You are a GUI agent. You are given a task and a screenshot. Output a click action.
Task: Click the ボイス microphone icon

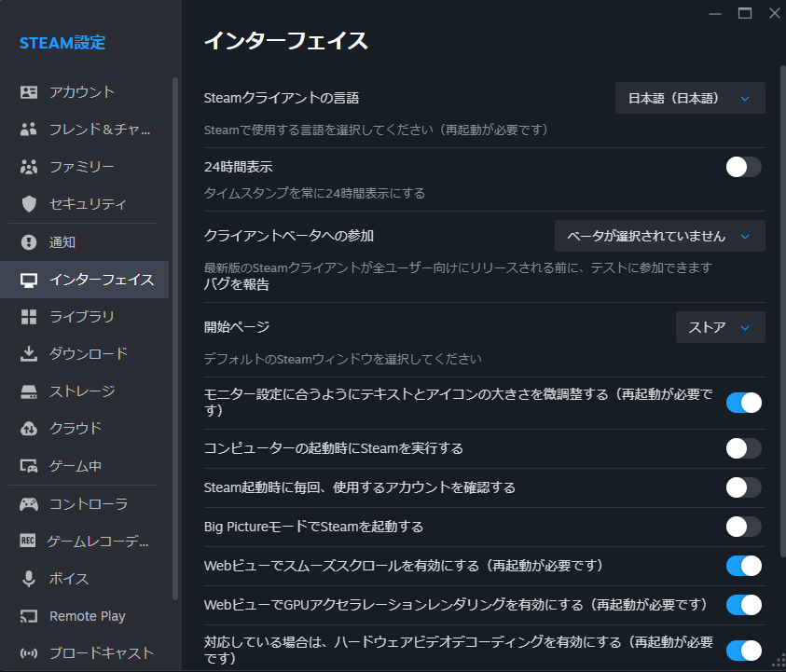29,579
